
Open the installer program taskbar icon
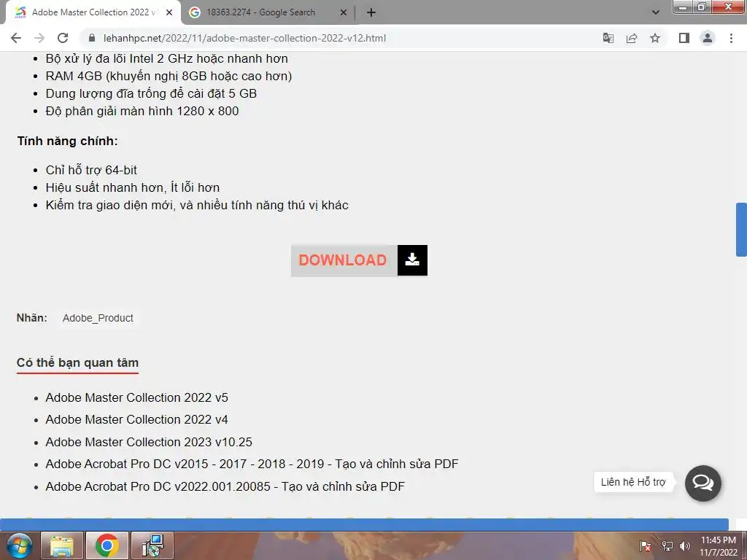click(x=152, y=545)
